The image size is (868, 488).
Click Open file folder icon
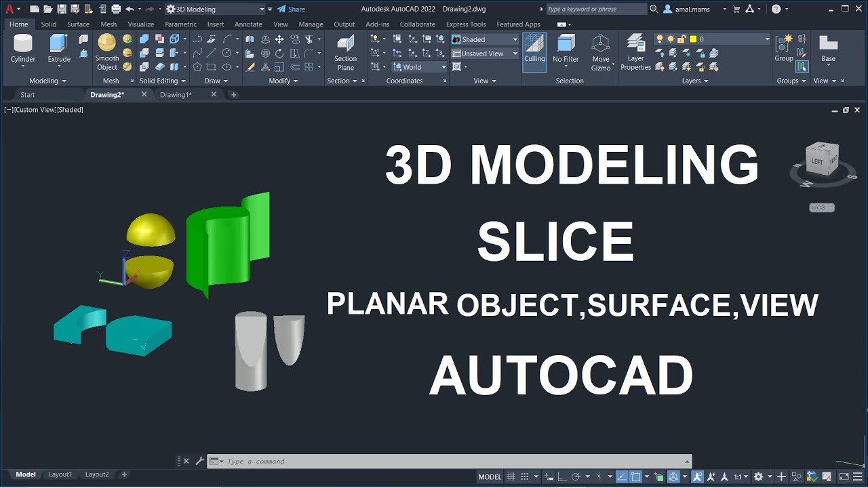click(48, 9)
